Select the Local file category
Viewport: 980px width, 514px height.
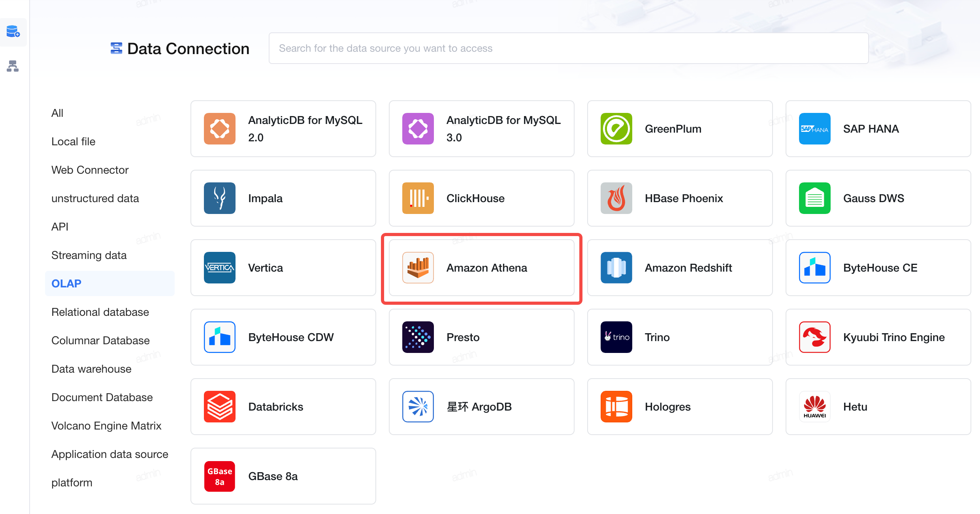pos(73,141)
